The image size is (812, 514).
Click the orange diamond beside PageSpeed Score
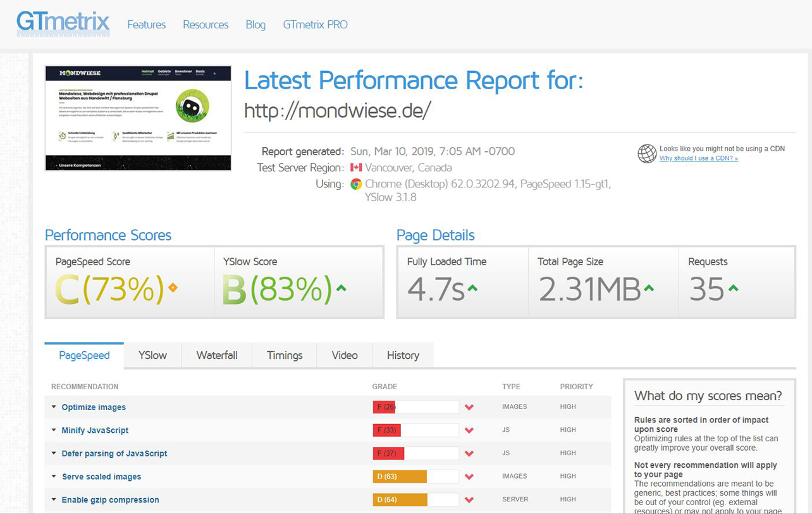coord(173,288)
